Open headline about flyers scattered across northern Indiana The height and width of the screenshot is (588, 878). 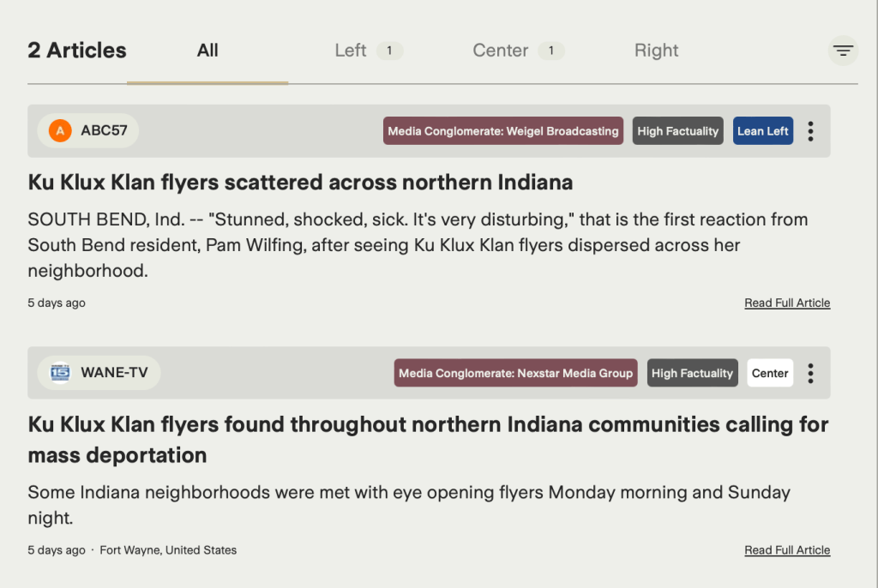click(x=300, y=183)
